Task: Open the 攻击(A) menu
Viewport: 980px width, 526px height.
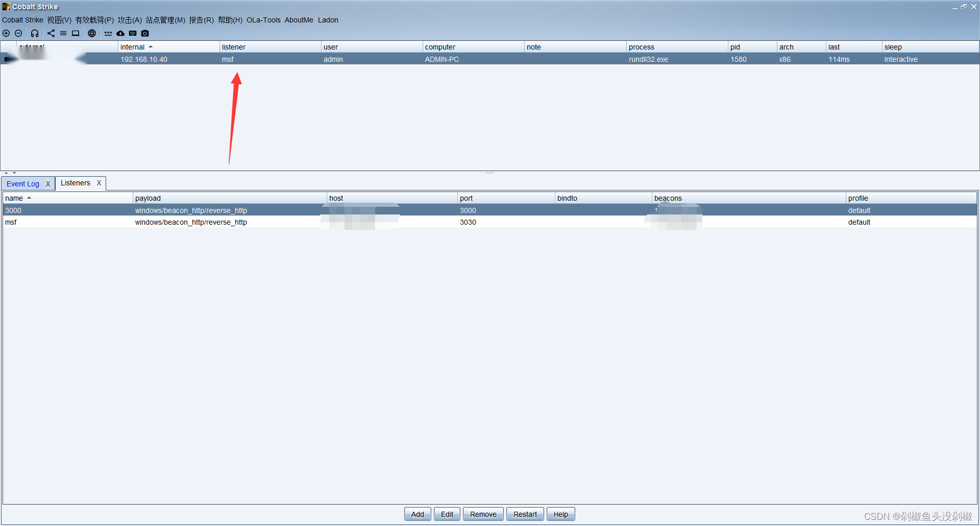Action: [x=130, y=20]
